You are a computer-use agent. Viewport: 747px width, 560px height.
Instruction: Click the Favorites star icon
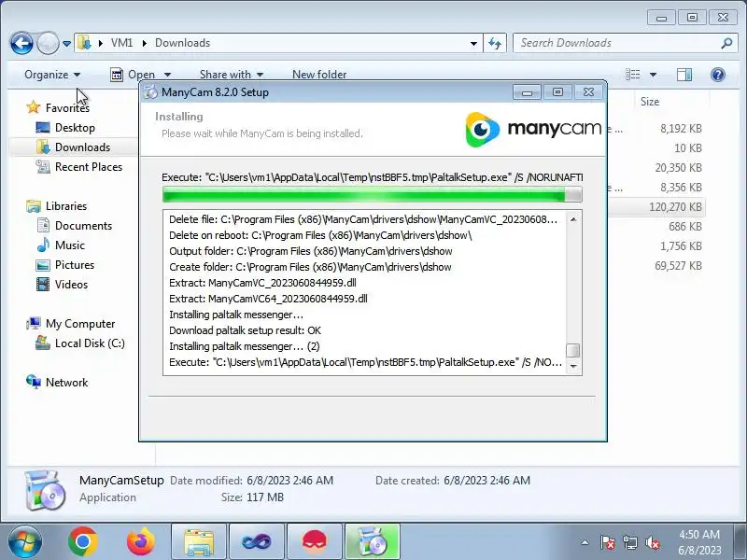34,107
